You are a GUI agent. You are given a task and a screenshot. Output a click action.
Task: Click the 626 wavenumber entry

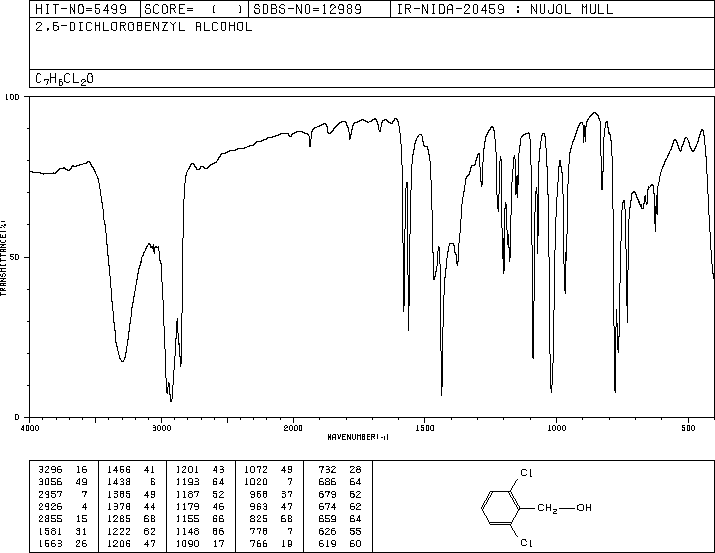[327, 532]
